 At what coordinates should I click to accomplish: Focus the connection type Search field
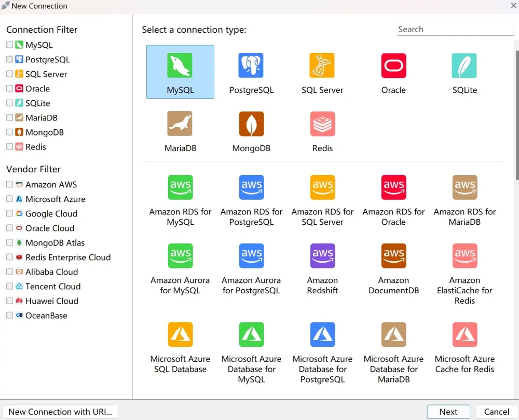coord(456,29)
